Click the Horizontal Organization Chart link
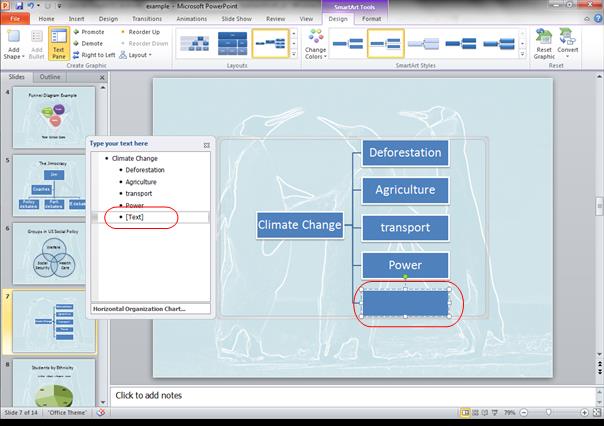604x426 pixels. point(139,309)
